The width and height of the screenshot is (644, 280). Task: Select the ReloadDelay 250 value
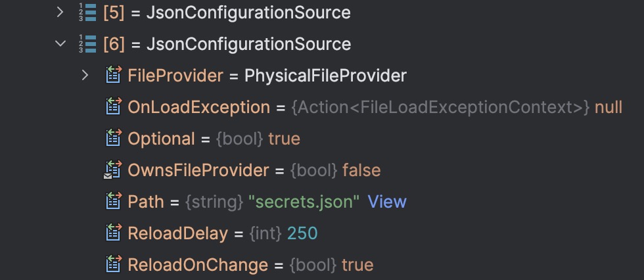(302, 233)
